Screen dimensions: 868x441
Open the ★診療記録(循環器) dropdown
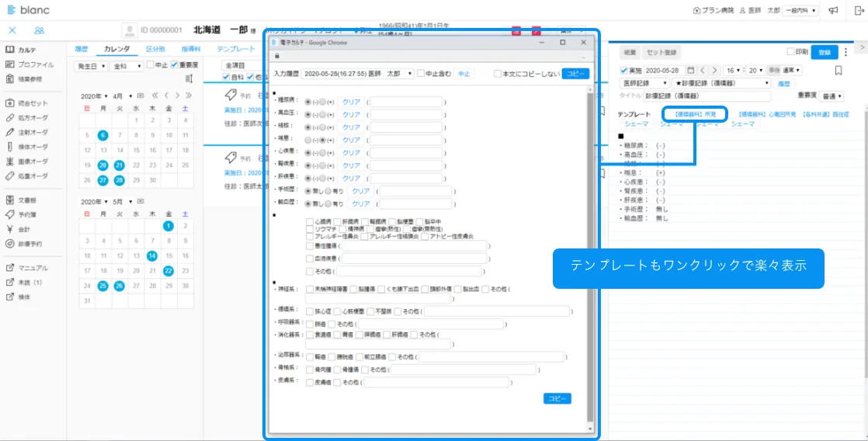721,83
